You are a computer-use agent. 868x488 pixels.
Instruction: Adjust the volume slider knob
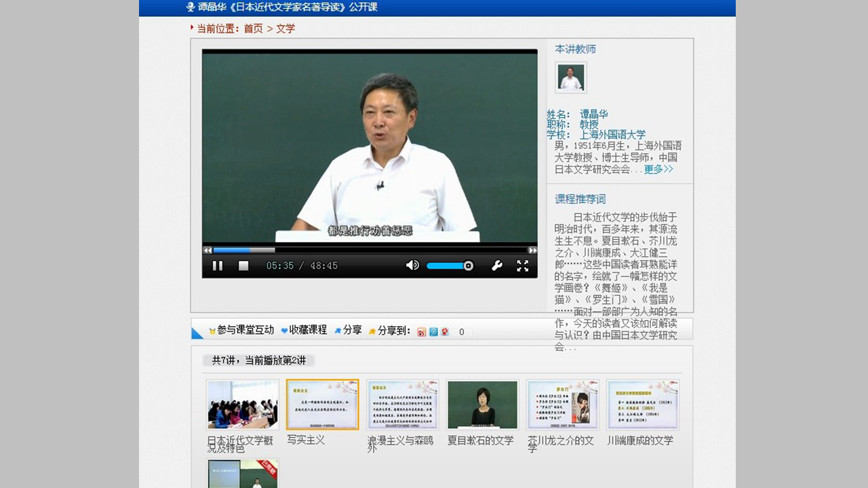[468, 266]
